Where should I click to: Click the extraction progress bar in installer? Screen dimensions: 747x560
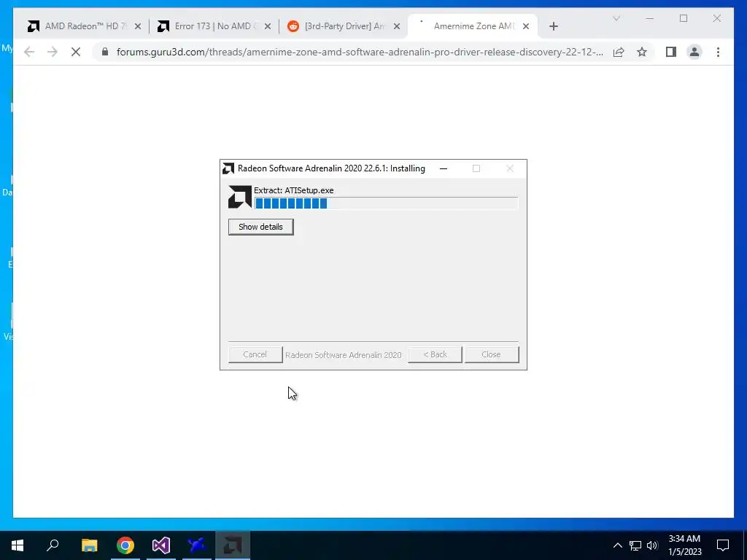coord(386,203)
